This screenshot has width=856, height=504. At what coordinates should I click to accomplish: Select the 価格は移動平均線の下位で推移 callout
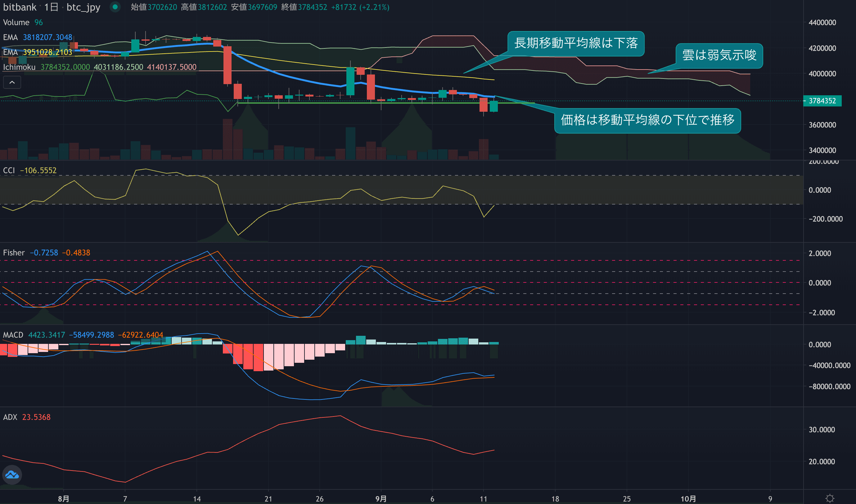tap(647, 120)
